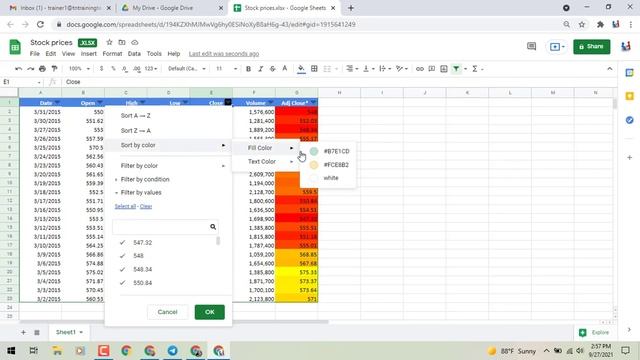Viewport: 640px width, 360px height.
Task: Format as currency with dollar icon
Action: pyautogui.click(x=101, y=69)
